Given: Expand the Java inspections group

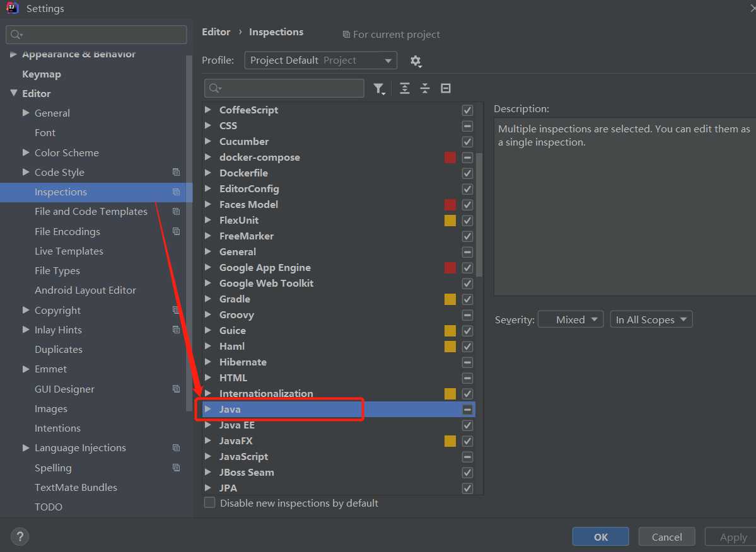Looking at the screenshot, I should tap(208, 410).
